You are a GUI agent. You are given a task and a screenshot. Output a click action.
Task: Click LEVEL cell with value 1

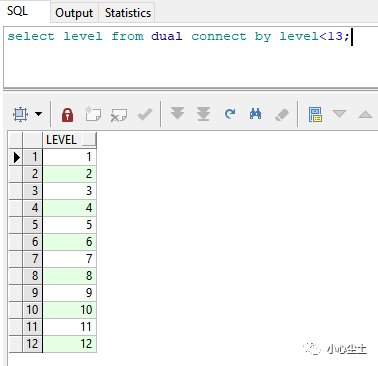pos(70,157)
